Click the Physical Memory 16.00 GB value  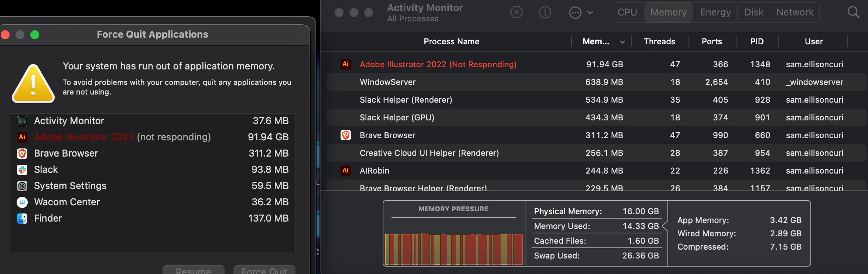(x=640, y=211)
